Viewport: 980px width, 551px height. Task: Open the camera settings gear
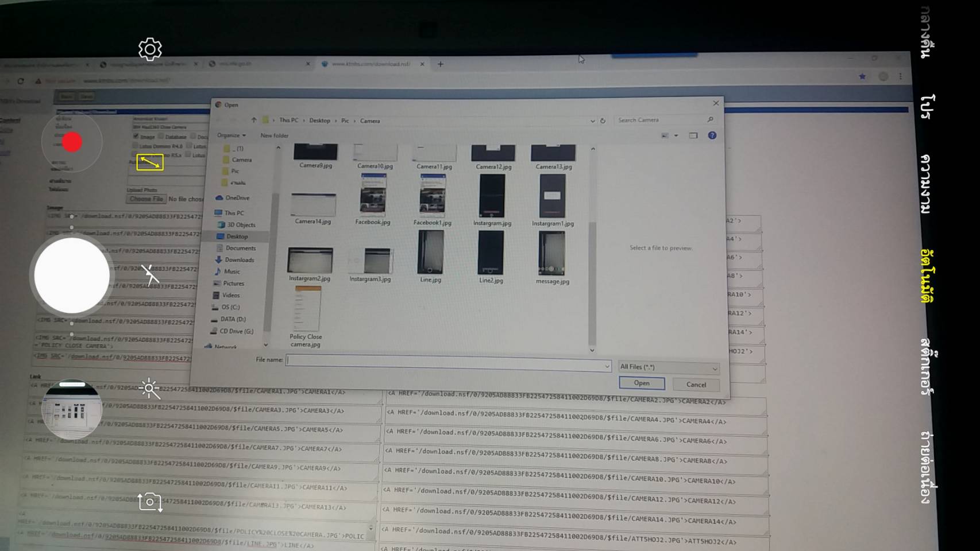pos(150,50)
